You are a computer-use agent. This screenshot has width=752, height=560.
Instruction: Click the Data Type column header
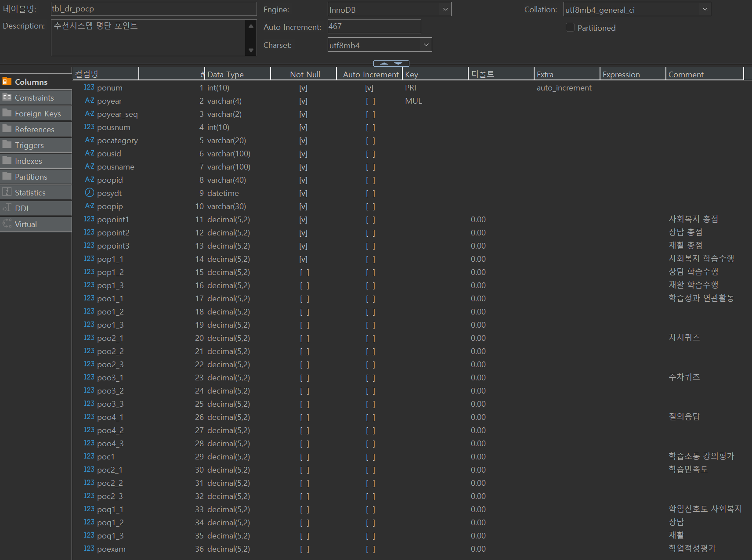pyautogui.click(x=225, y=74)
